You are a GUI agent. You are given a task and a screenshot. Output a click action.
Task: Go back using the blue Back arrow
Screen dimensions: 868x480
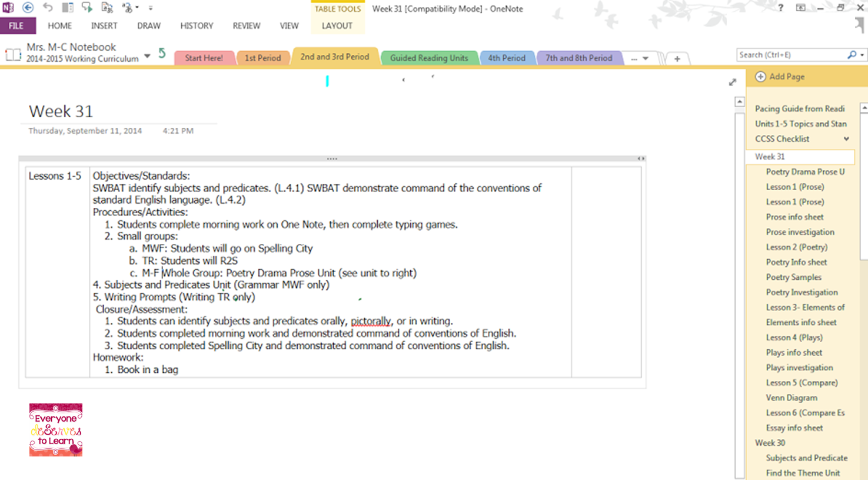[28, 8]
